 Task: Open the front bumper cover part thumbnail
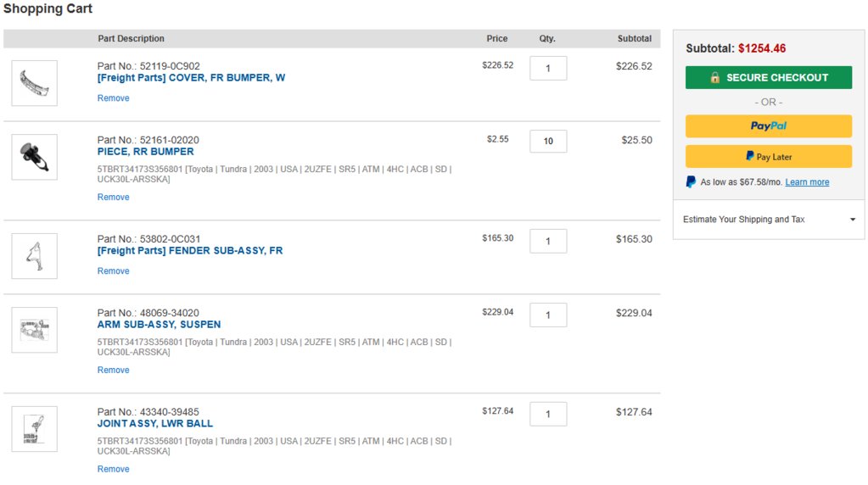34,83
